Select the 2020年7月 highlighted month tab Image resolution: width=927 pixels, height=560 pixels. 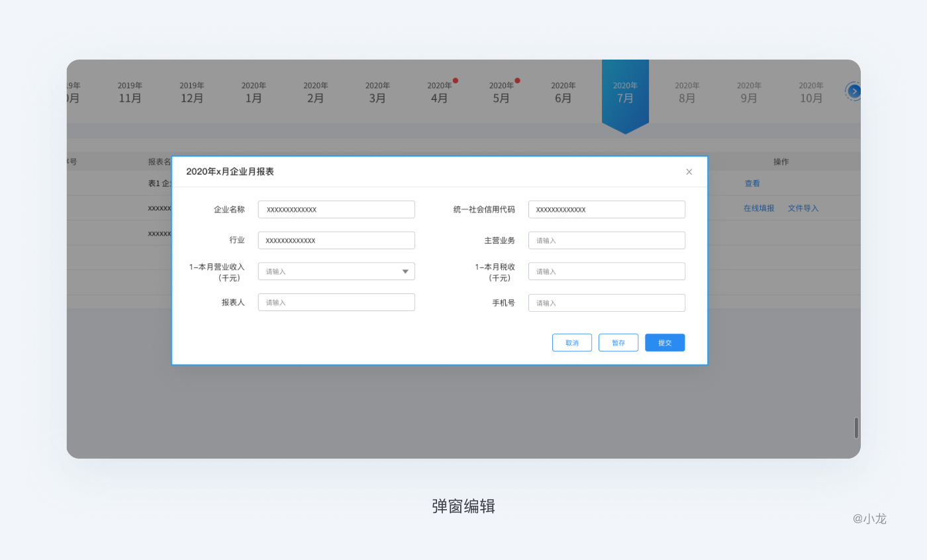tap(625, 93)
